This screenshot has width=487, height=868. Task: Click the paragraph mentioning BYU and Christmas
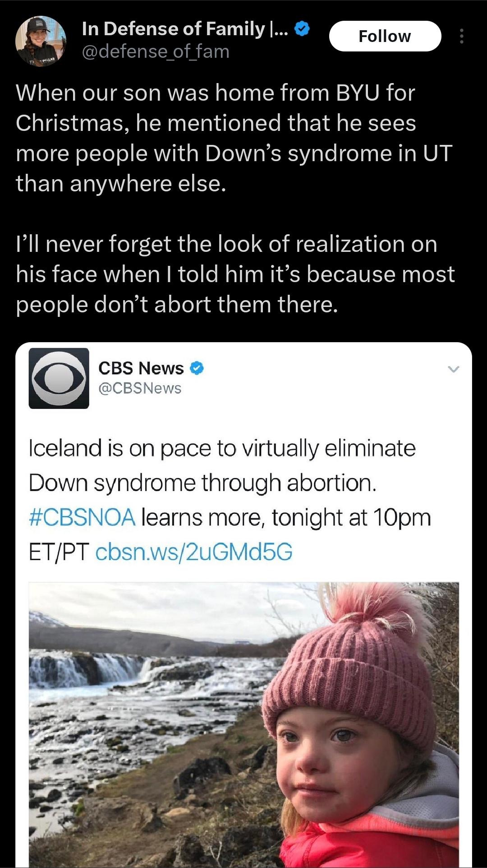coord(234,138)
